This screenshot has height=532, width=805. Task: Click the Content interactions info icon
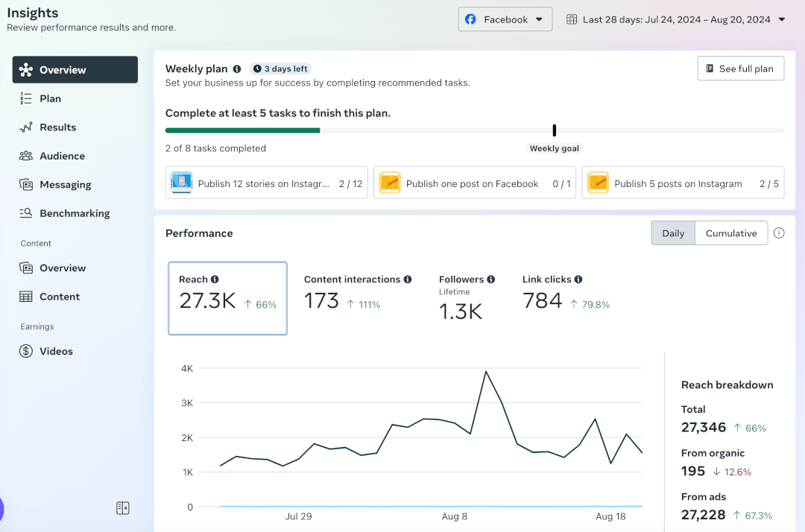[408, 279]
